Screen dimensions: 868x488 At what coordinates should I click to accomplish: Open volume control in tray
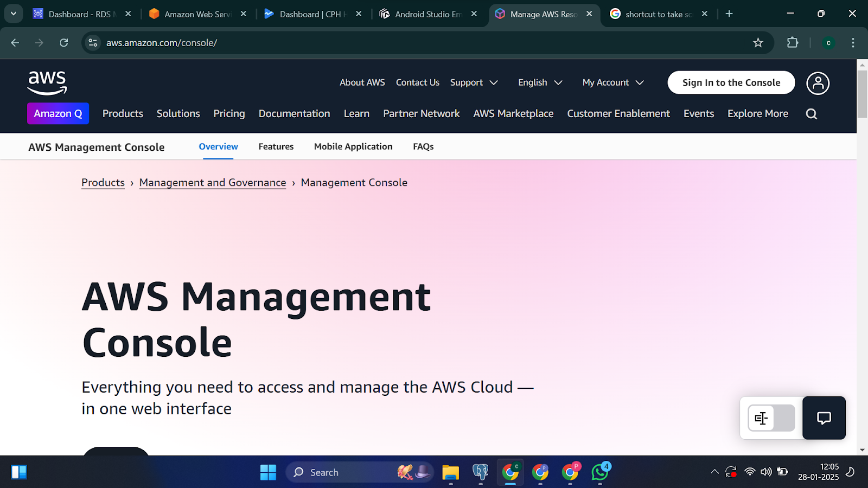(x=766, y=472)
